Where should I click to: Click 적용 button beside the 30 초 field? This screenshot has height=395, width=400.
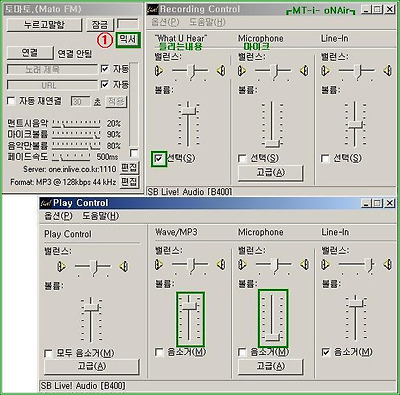pos(116,101)
